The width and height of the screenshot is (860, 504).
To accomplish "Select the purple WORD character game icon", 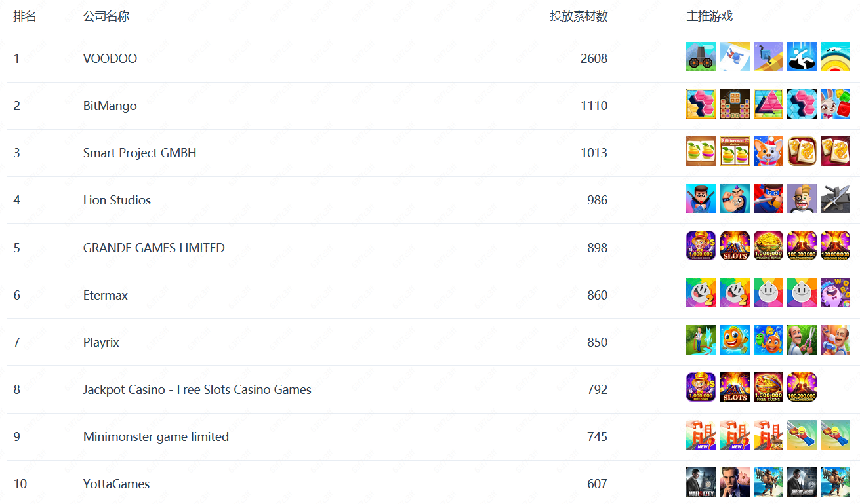I will [x=835, y=294].
